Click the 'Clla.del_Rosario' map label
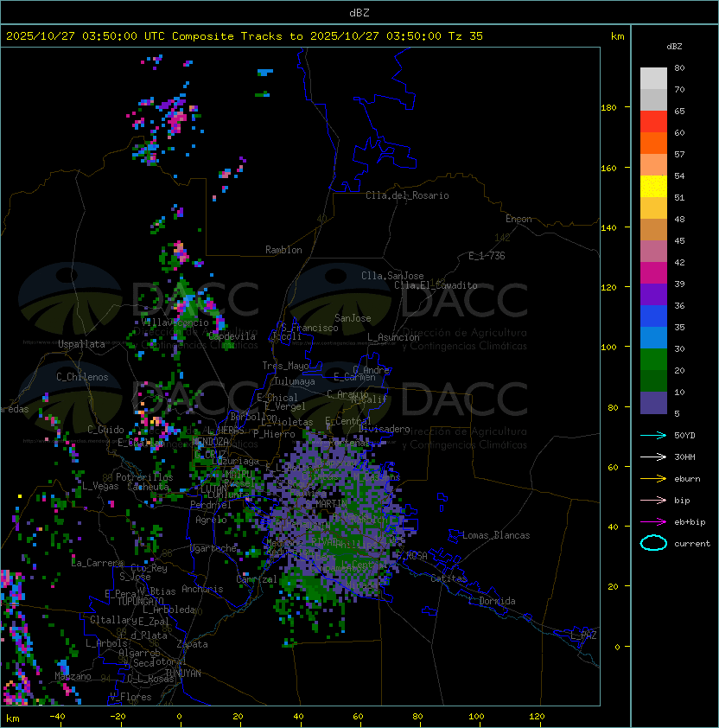The width and height of the screenshot is (719, 728). pyautogui.click(x=407, y=195)
